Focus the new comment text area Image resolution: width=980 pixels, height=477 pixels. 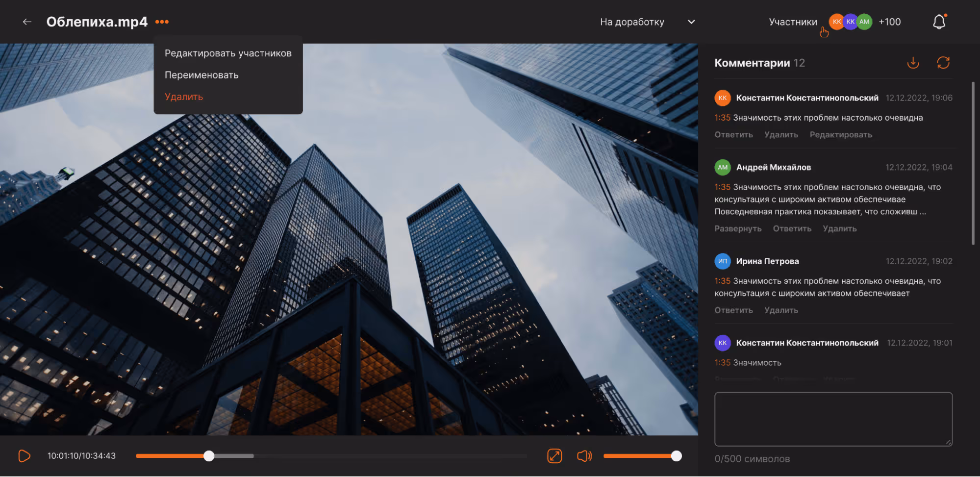[833, 419]
